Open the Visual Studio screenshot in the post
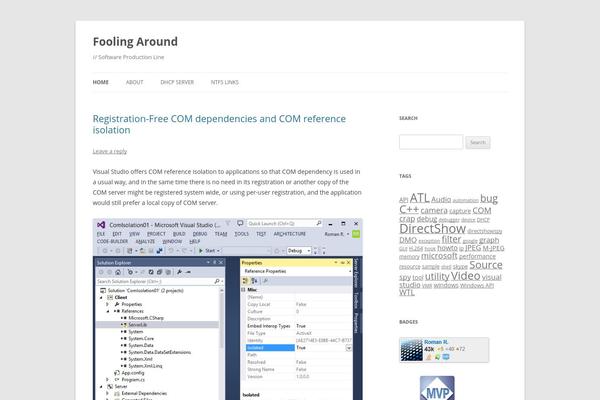Screen dimensions: 600x400 click(x=228, y=309)
